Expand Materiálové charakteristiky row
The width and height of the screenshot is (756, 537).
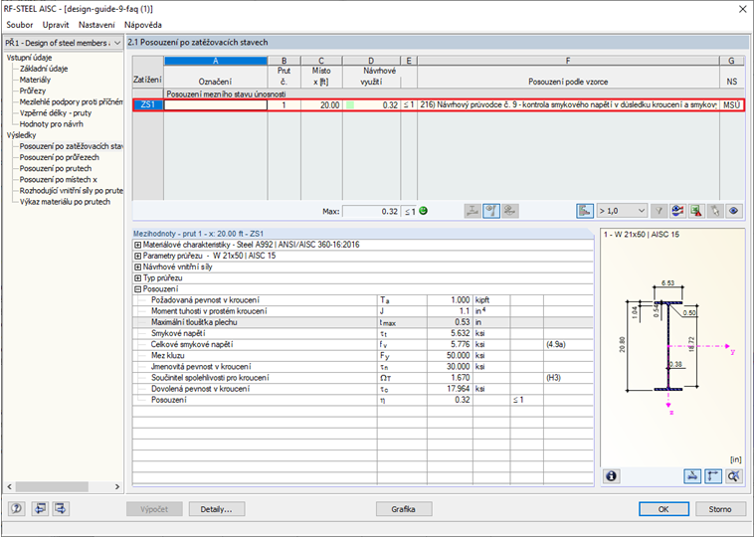pos(138,245)
